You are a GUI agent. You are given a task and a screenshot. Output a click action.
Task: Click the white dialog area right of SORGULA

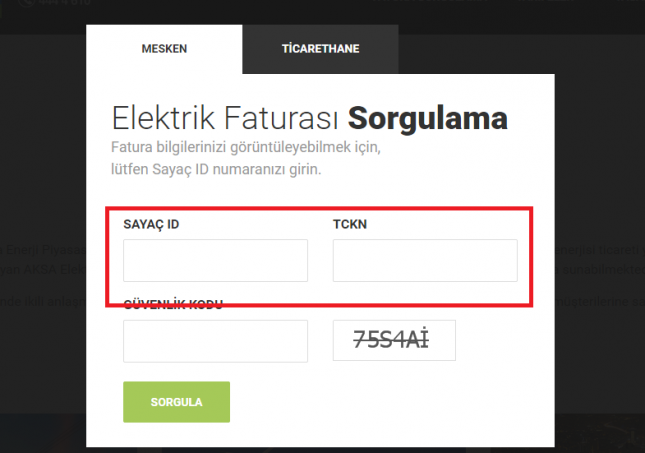point(400,402)
